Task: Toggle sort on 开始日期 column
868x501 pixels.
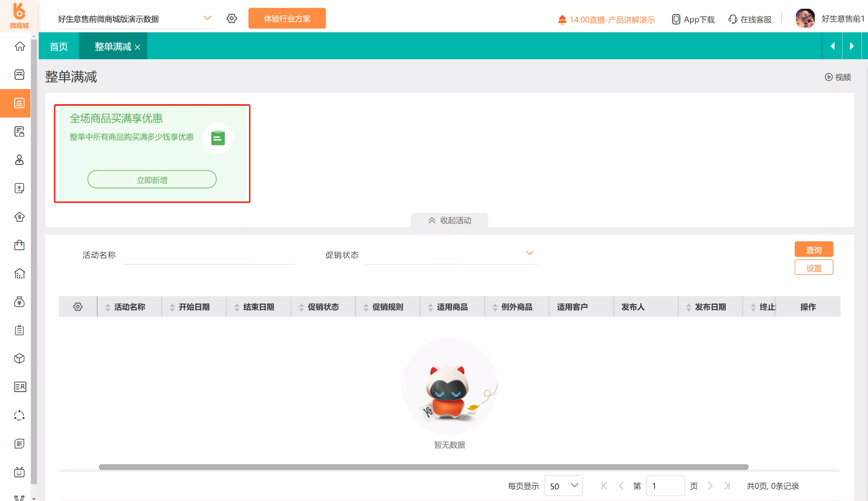Action: (x=172, y=307)
